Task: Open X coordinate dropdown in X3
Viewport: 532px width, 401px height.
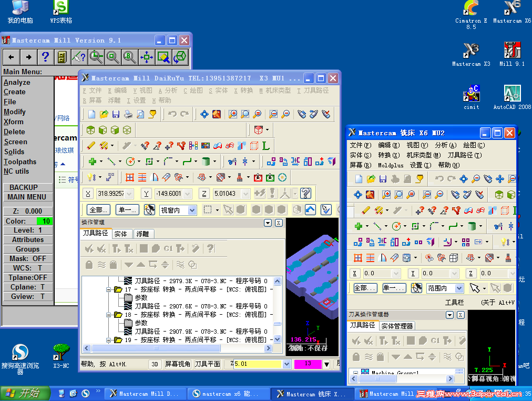Action: (129, 194)
